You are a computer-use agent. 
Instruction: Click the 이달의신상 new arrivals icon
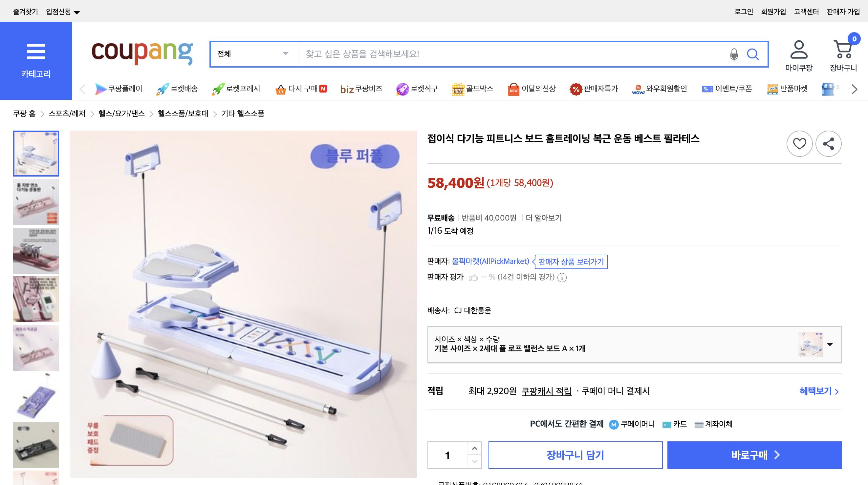pos(513,89)
